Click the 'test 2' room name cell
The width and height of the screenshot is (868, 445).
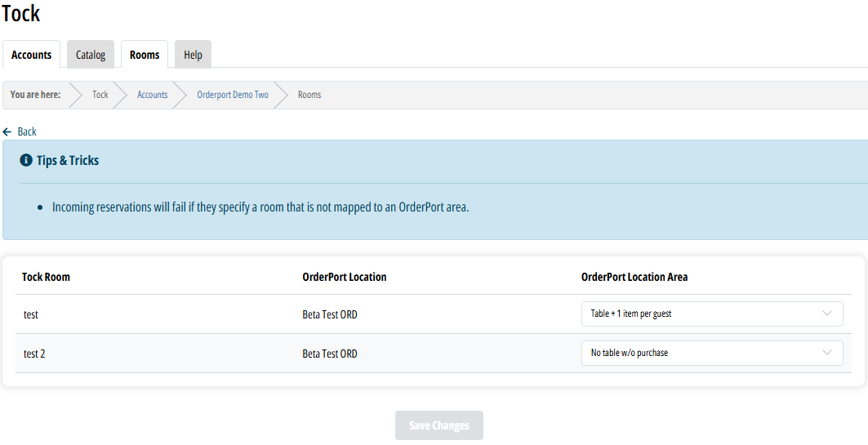[x=34, y=354]
